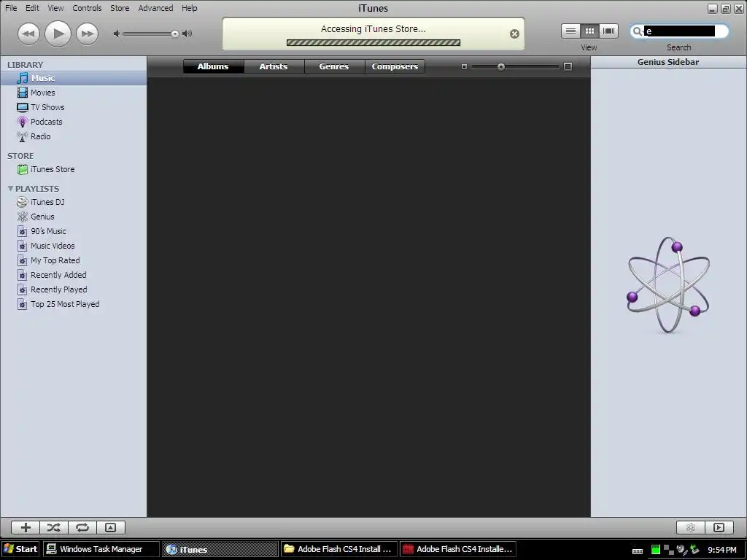Click the Add playlist plus button
747x560 pixels.
(x=26, y=527)
